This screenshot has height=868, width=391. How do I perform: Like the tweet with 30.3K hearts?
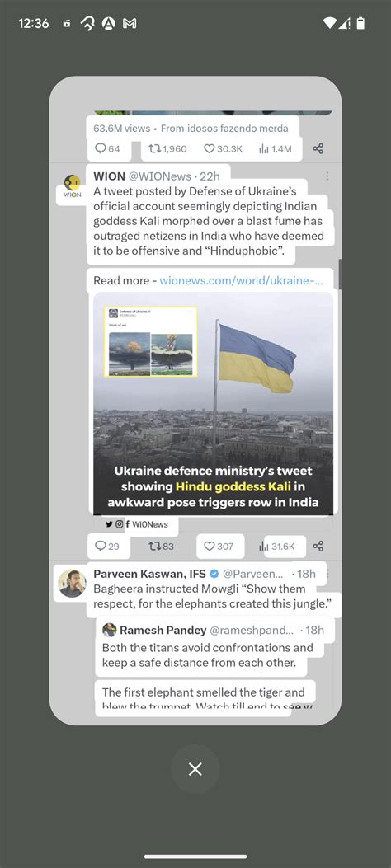point(209,148)
